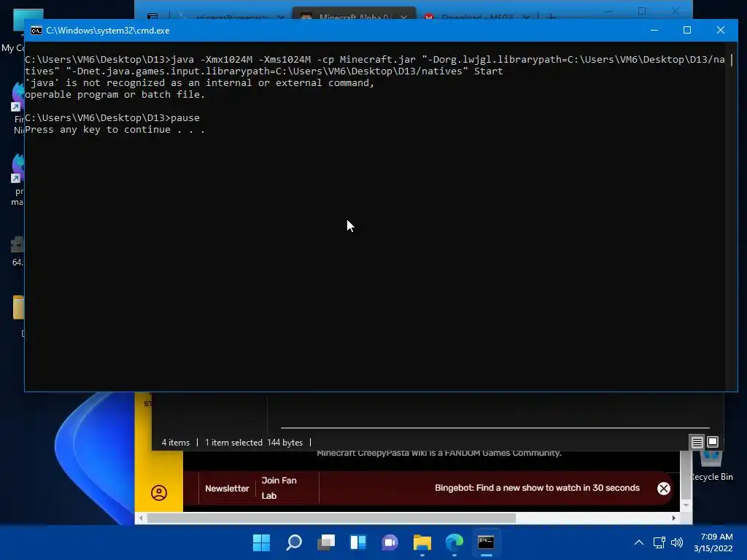Switch File Explorer to details view
This screenshot has width=747, height=560.
click(697, 443)
